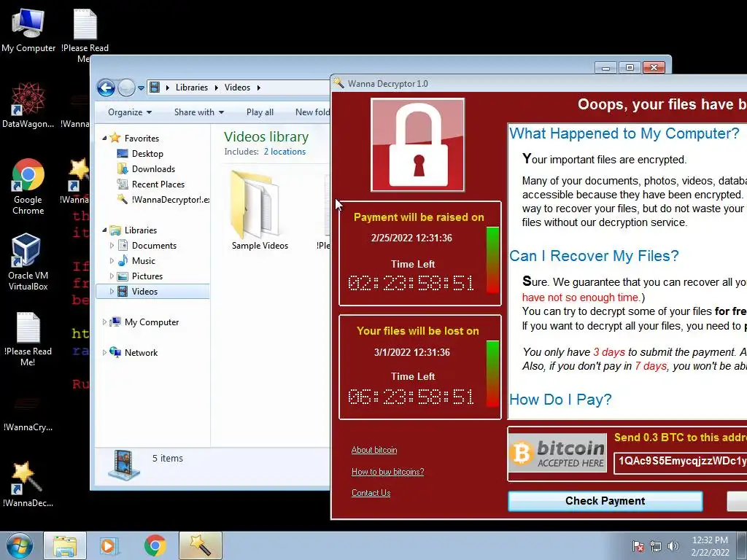Open the 2 locations link
The width and height of the screenshot is (747, 560).
pos(285,152)
